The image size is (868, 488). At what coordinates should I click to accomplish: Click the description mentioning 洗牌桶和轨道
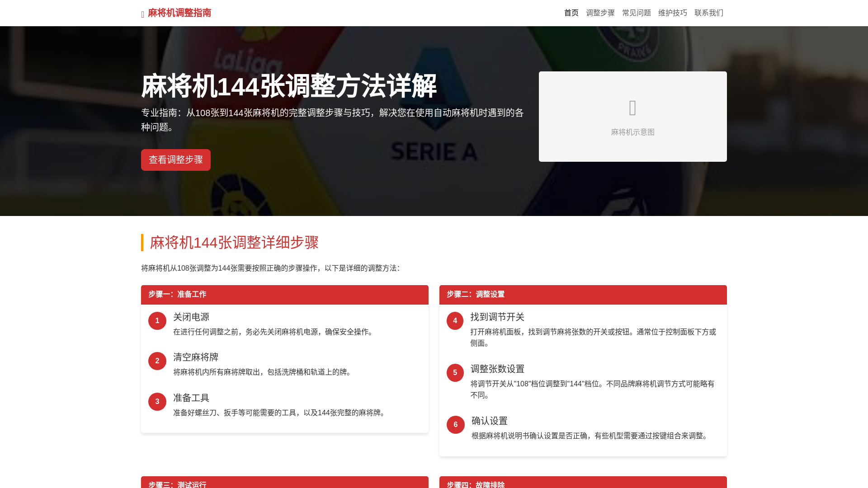tap(264, 372)
